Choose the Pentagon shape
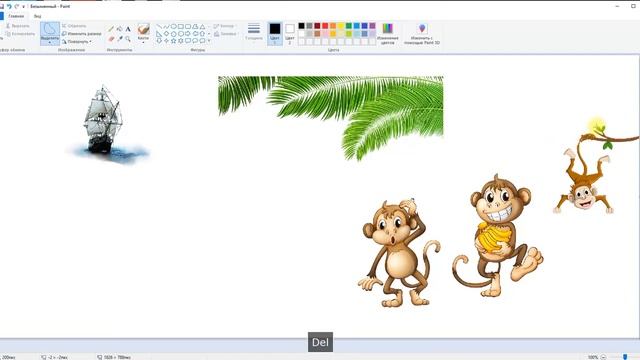This screenshot has height=360, width=640. pyautogui.click(x=173, y=33)
